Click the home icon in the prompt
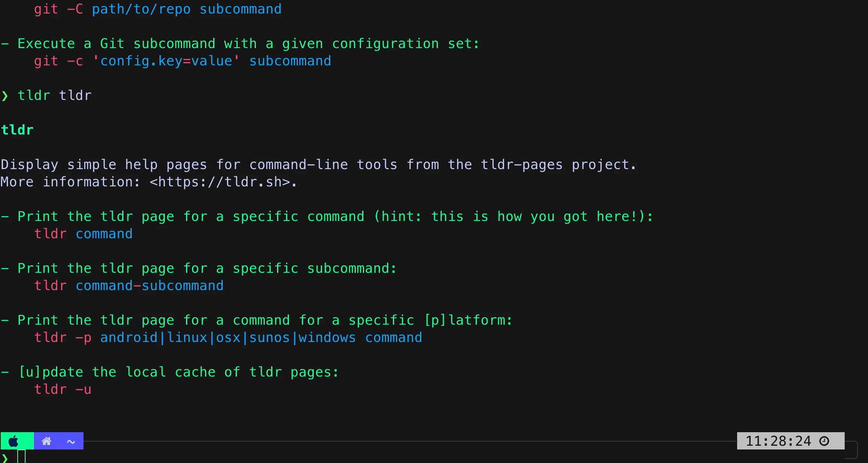The height and width of the screenshot is (463, 868). (x=46, y=441)
